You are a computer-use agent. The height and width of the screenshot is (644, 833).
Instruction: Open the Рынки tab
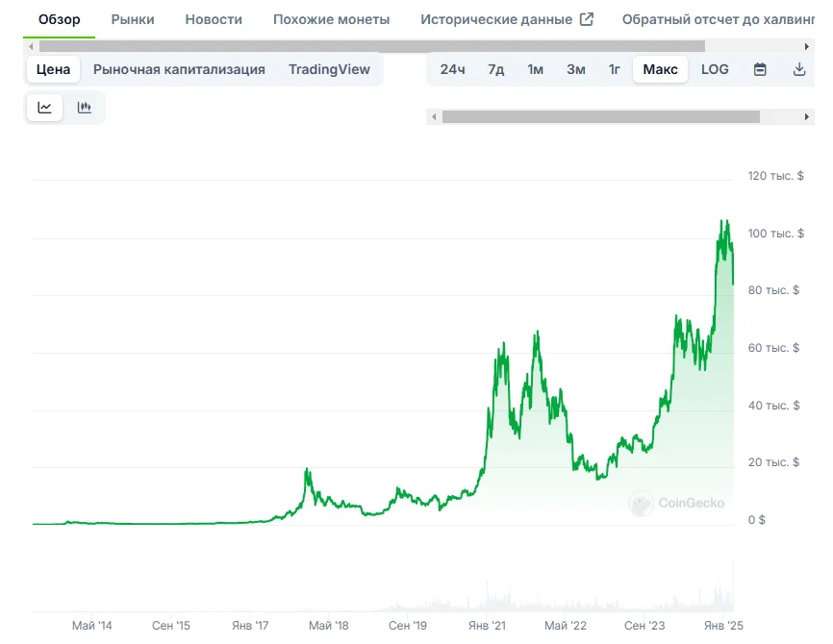coord(133,19)
